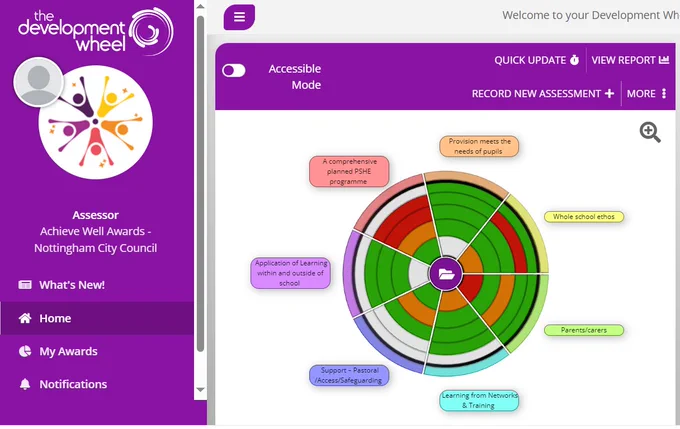680x429 pixels.
Task: Open the hamburger menu button
Action: click(239, 17)
